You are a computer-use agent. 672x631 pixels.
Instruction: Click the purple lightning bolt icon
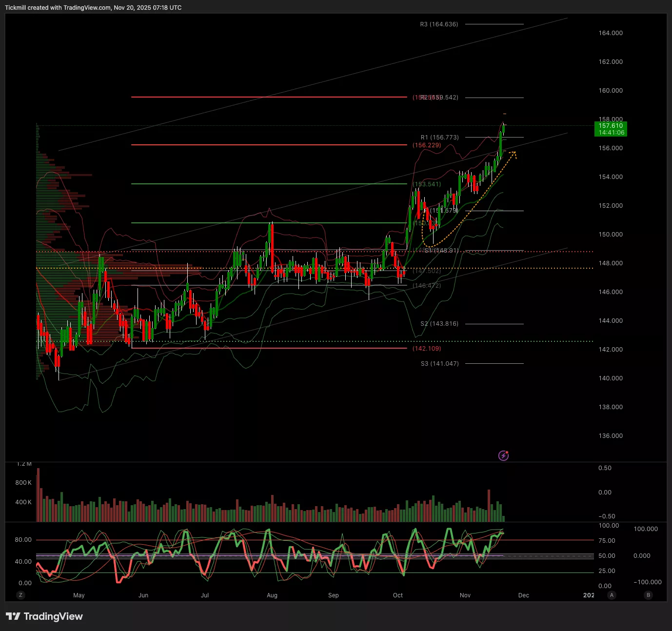503,456
